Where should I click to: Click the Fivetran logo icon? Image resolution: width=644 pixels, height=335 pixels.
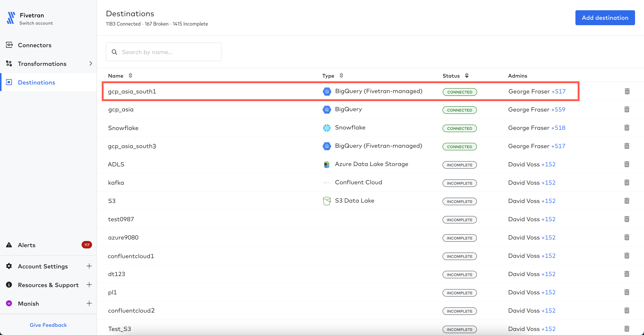point(11,18)
